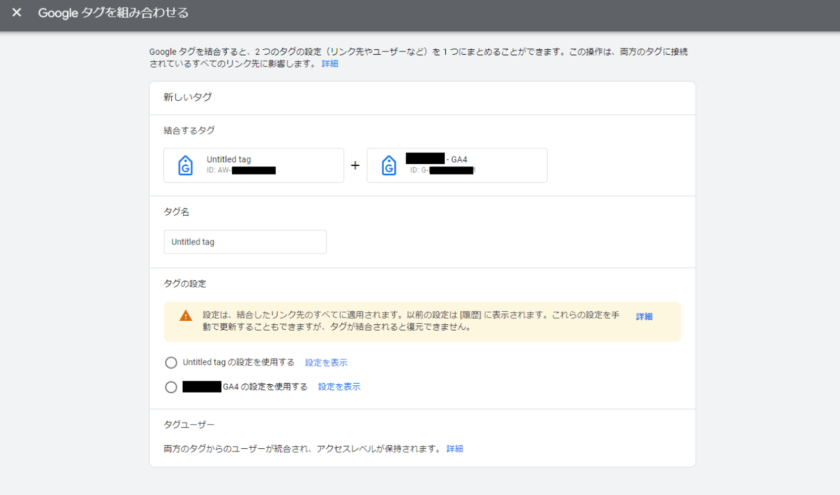Click the Google タグを組み合わせる page title
The width and height of the screenshot is (840, 495).
coord(113,14)
